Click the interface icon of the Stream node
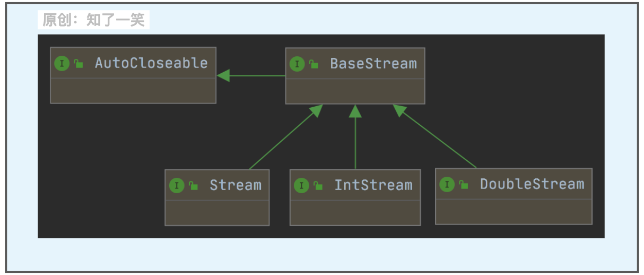Image resolution: width=644 pixels, height=275 pixels. (x=177, y=186)
